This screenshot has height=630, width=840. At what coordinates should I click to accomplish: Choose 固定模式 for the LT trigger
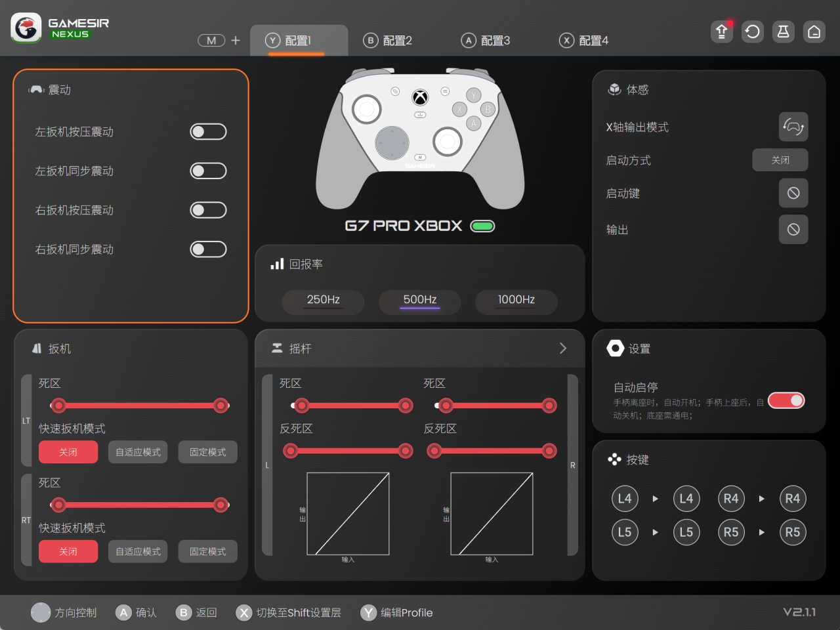tap(208, 452)
